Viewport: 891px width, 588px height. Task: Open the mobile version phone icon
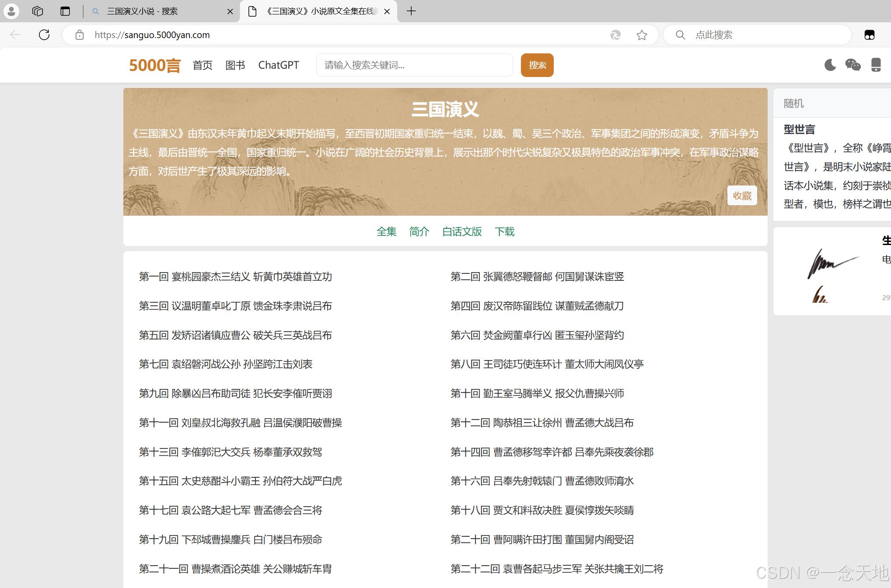click(x=876, y=65)
